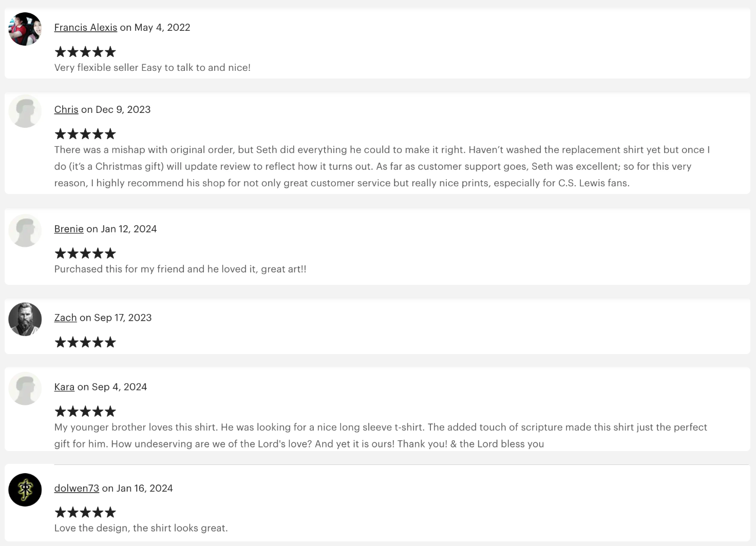Click the five-star rating on dolwen73's review

(x=85, y=513)
